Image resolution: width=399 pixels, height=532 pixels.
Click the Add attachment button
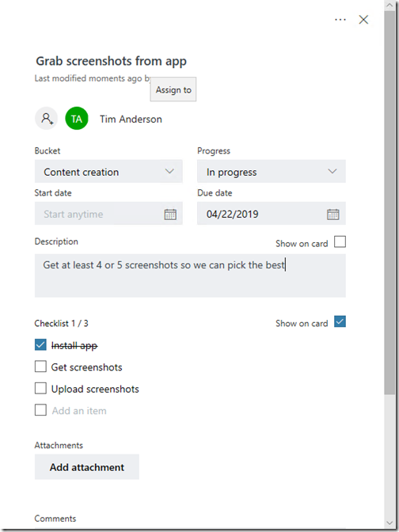click(87, 467)
